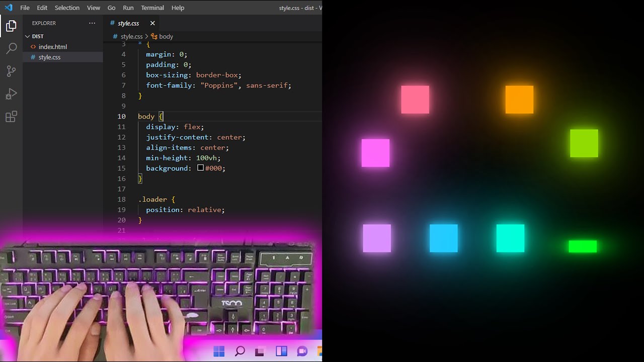Click the EXPLORER panel title
Viewport: 644px width, 362px height.
click(x=44, y=23)
